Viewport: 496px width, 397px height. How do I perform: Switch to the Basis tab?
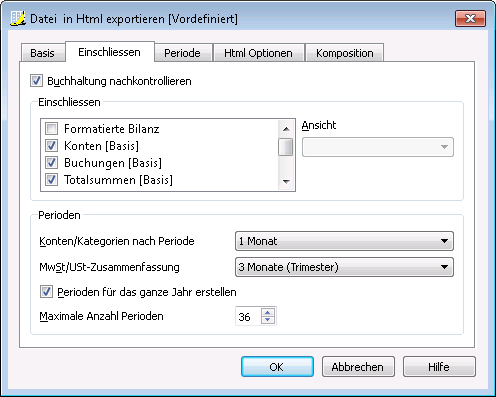point(43,53)
